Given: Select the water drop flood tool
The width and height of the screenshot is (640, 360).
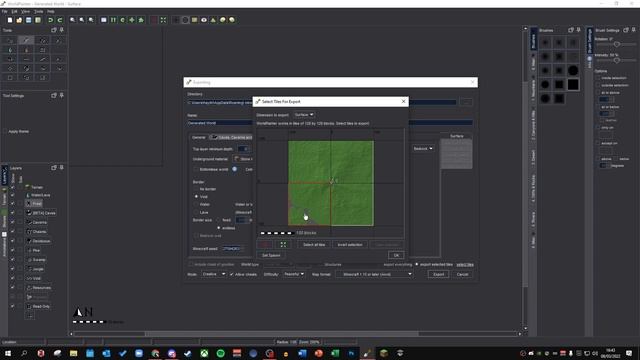Looking at the screenshot, I should tap(10, 50).
